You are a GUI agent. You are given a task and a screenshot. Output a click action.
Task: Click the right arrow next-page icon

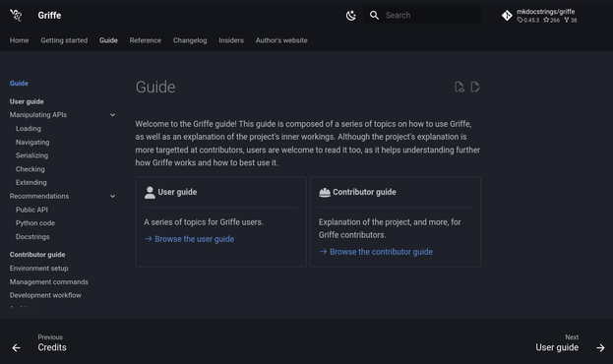pos(600,347)
